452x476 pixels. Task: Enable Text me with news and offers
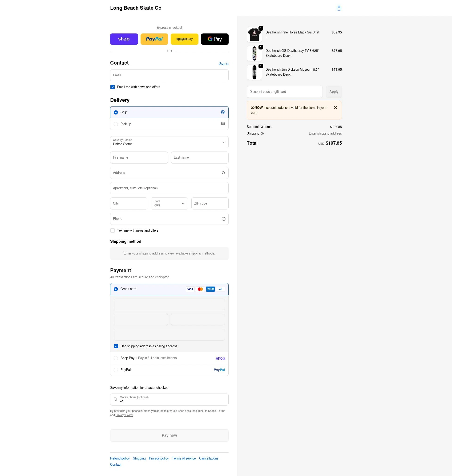pyautogui.click(x=112, y=230)
